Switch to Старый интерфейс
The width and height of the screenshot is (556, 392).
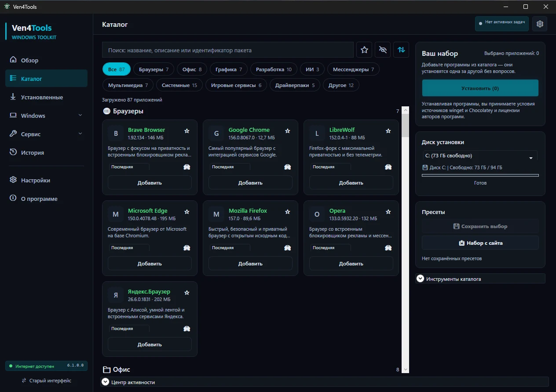tap(47, 381)
